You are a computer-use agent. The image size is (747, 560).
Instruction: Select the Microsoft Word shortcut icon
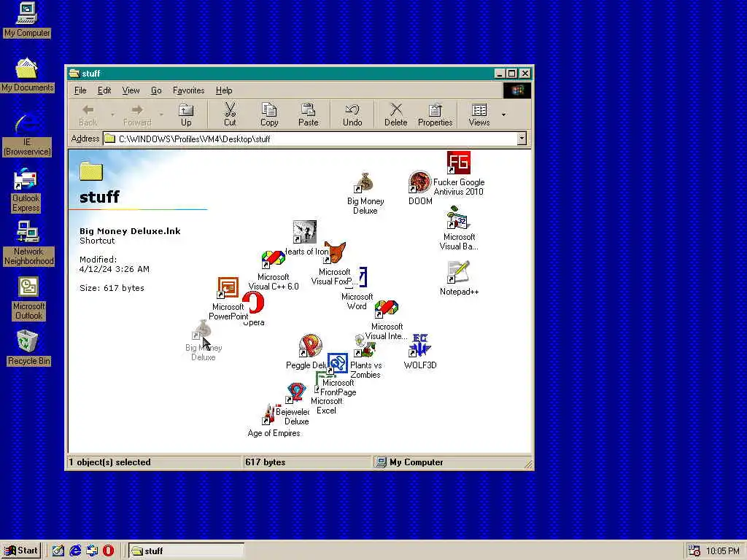click(x=362, y=278)
